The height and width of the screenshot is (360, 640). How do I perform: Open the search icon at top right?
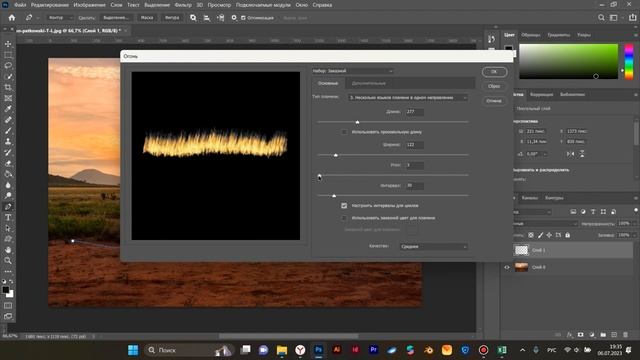pyautogui.click(x=601, y=18)
